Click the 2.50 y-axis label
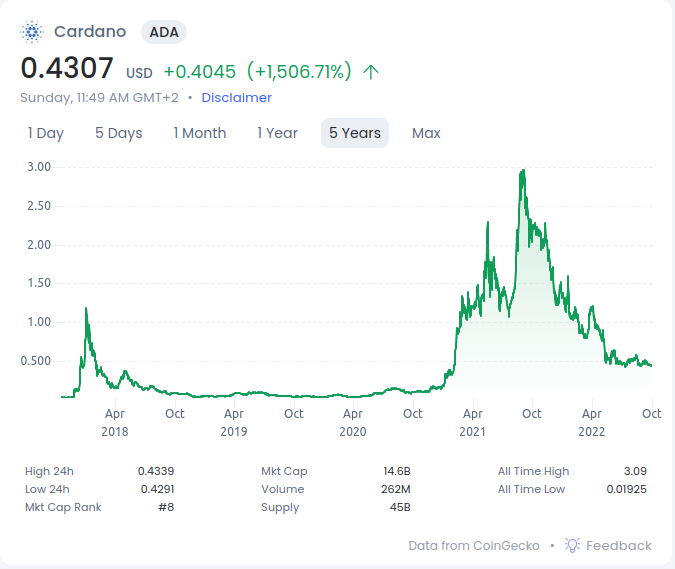The width and height of the screenshot is (675, 569). 39,206
